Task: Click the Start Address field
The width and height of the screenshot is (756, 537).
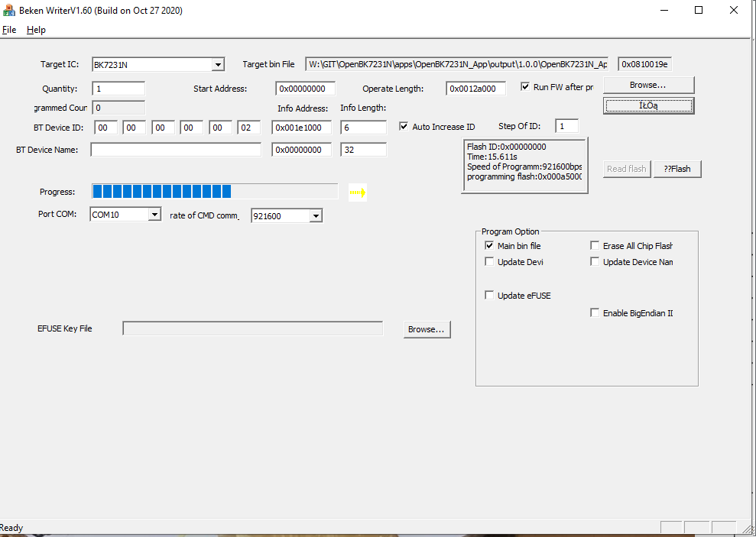Action: point(305,89)
